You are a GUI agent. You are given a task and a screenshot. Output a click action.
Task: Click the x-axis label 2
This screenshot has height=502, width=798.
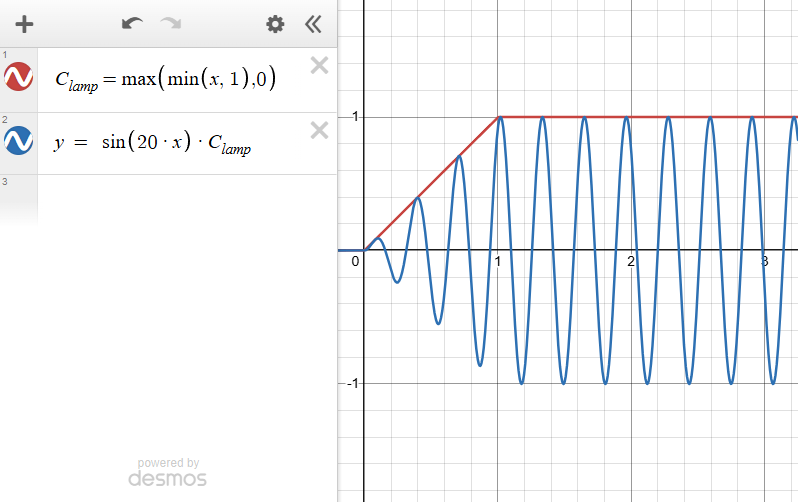(631, 261)
